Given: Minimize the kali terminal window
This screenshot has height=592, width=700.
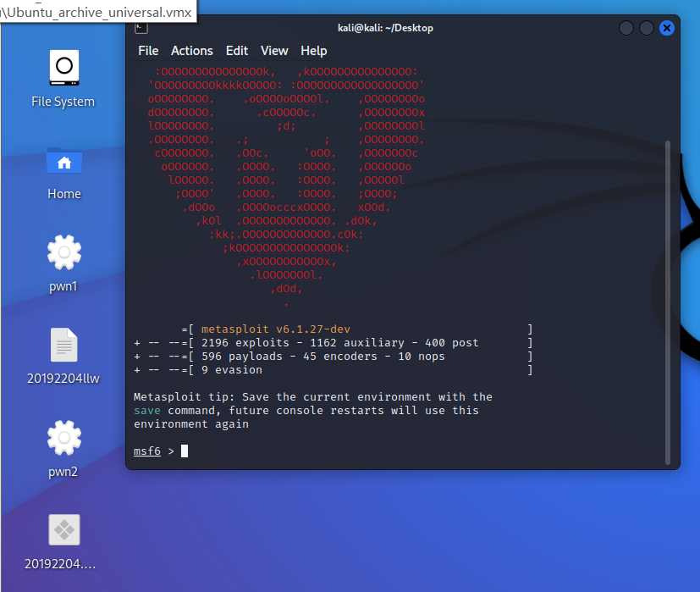Looking at the screenshot, I should click(x=626, y=28).
